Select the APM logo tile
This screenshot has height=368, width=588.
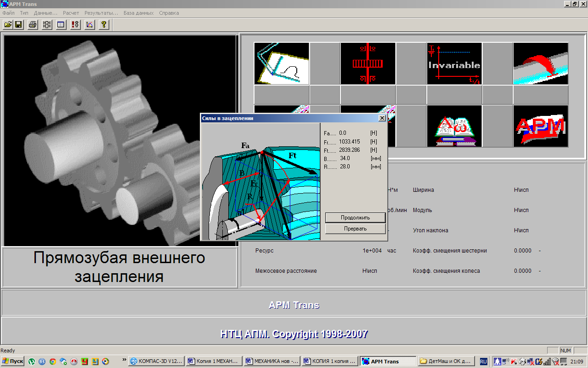coord(541,126)
